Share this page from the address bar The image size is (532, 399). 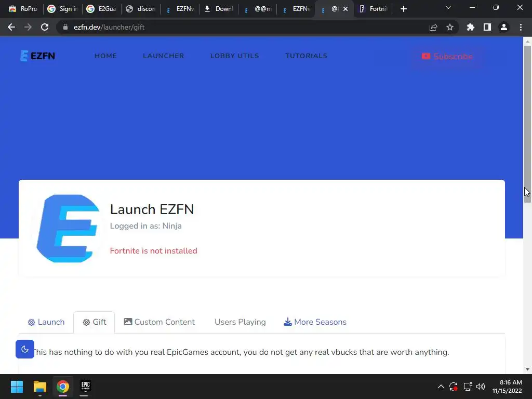(433, 27)
